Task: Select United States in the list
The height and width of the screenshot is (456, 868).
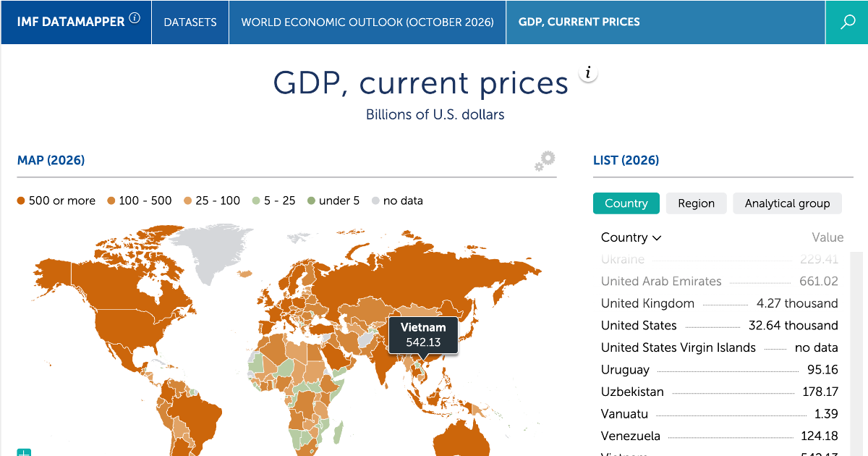Action: click(720, 326)
